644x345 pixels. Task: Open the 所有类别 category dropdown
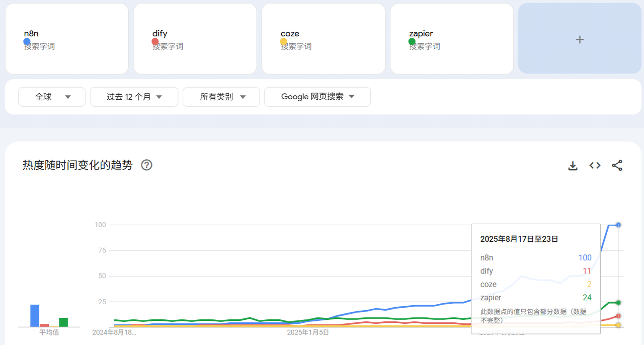(x=221, y=97)
